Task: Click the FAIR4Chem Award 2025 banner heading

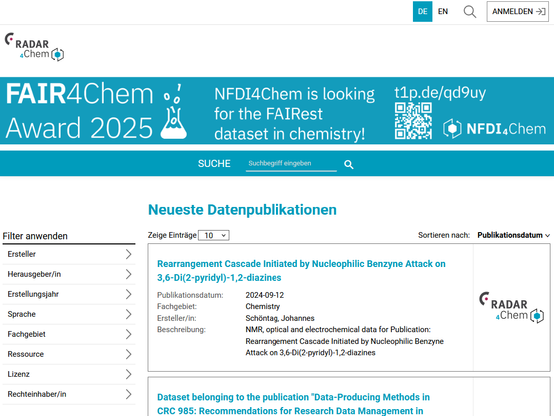Action: [79, 111]
